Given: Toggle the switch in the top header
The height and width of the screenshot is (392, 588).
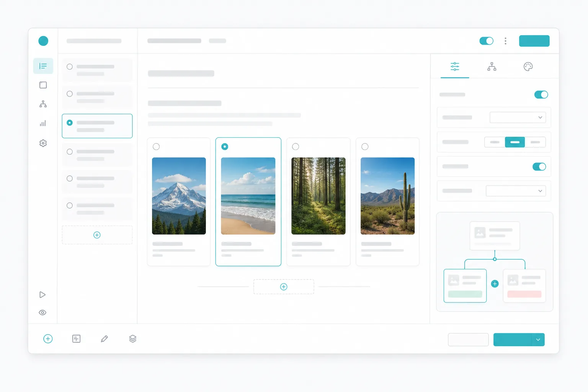Looking at the screenshot, I should click(x=487, y=41).
